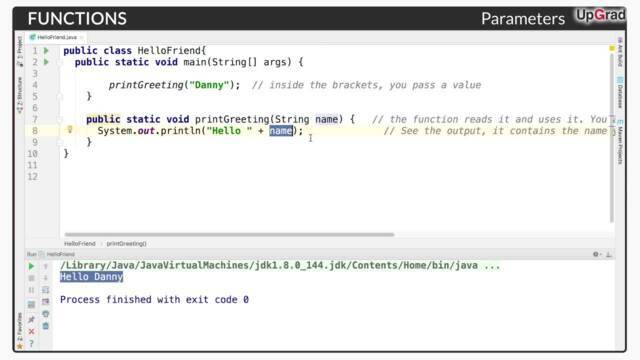
Task: Collapse the main method fold marker at line 5
Action: (60, 96)
